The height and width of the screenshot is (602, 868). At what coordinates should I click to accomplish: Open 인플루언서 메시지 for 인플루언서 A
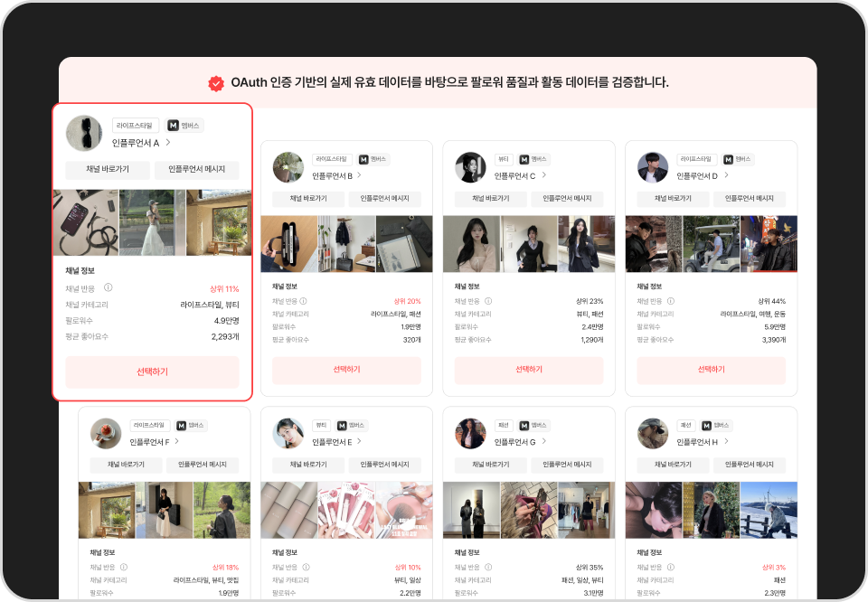[196, 169]
